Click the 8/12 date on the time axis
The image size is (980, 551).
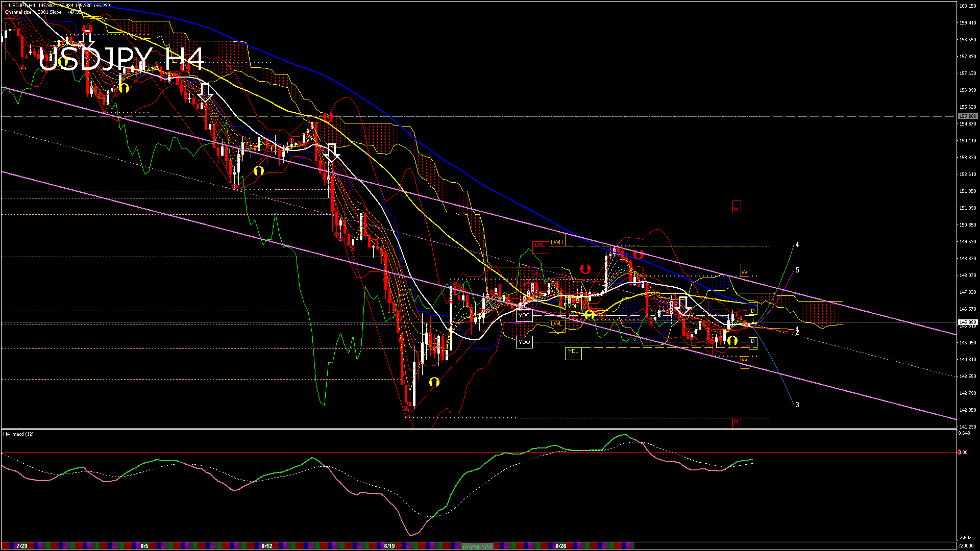point(266,546)
